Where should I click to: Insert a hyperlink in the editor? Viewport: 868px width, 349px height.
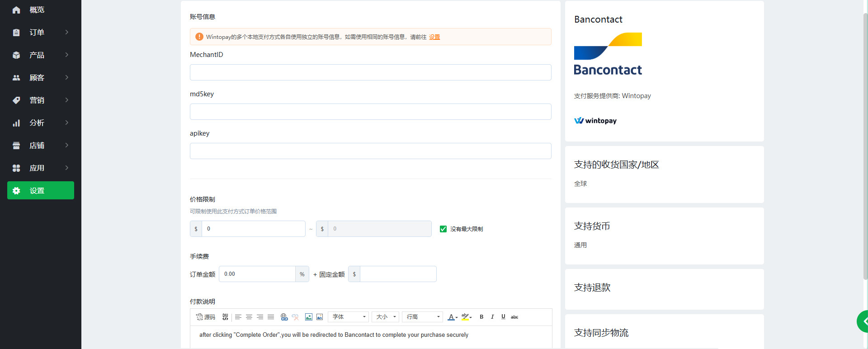coord(284,317)
